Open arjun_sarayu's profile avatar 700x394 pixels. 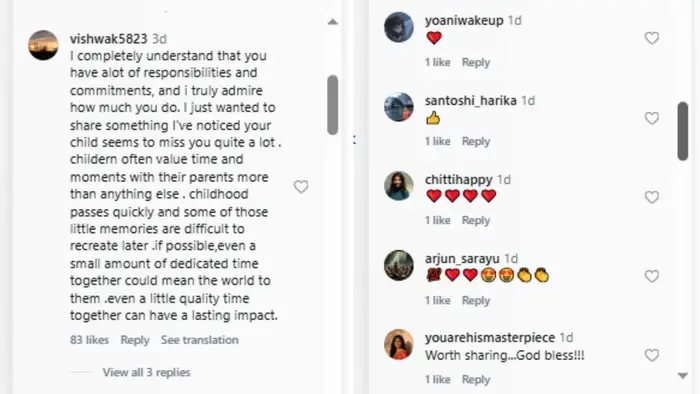pyautogui.click(x=399, y=265)
